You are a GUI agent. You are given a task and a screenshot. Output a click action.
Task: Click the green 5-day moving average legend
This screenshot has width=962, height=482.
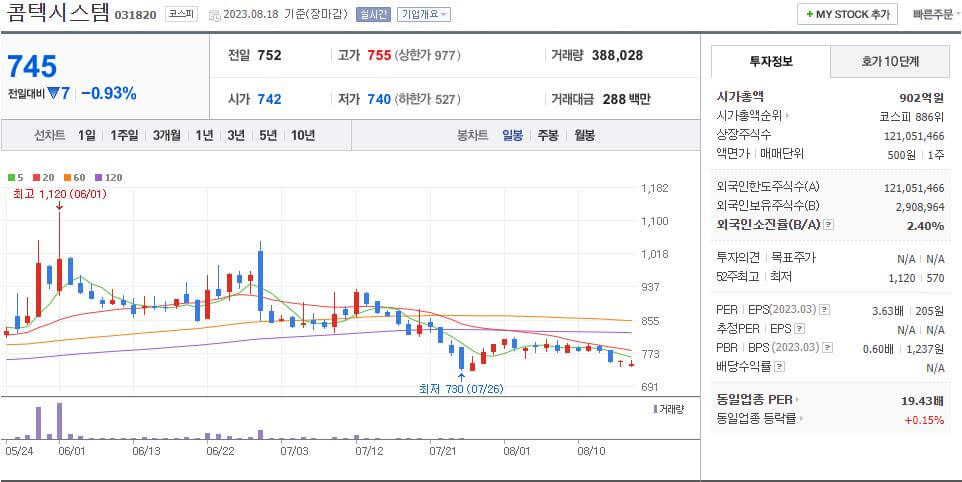[x=15, y=178]
